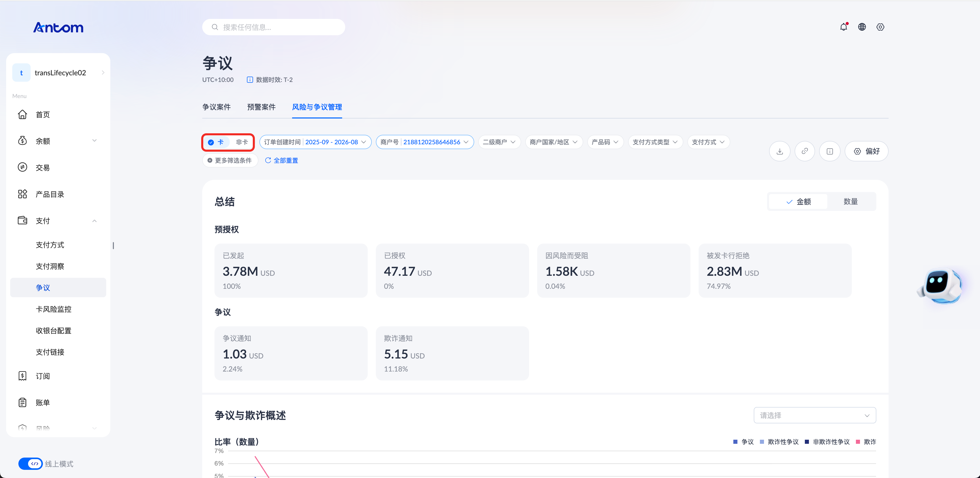Click the globe language icon

click(862, 27)
